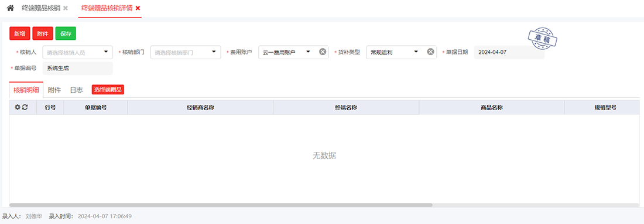644x224 pixels.
Task: Click the horizontal scrollbar under the table
Action: (x=221, y=205)
